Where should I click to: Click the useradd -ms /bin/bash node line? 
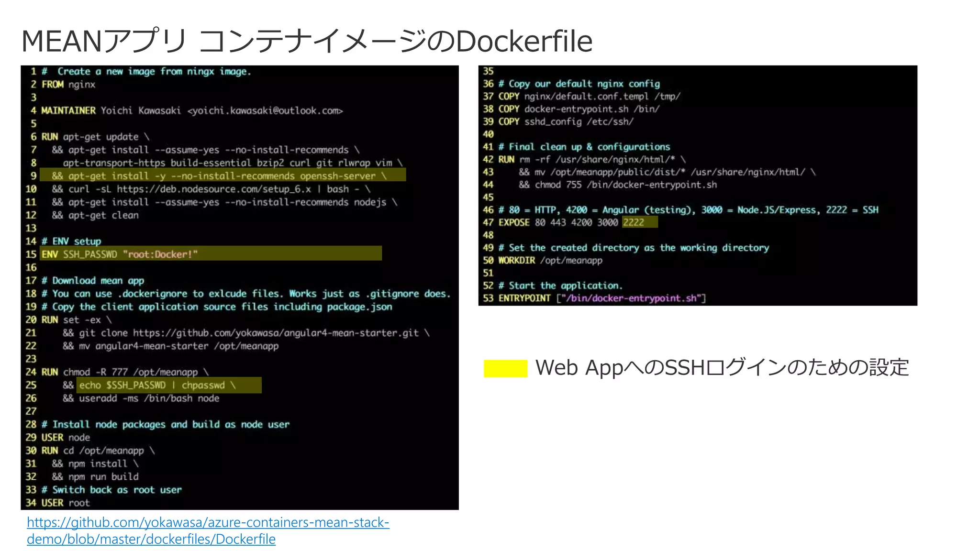(x=141, y=398)
